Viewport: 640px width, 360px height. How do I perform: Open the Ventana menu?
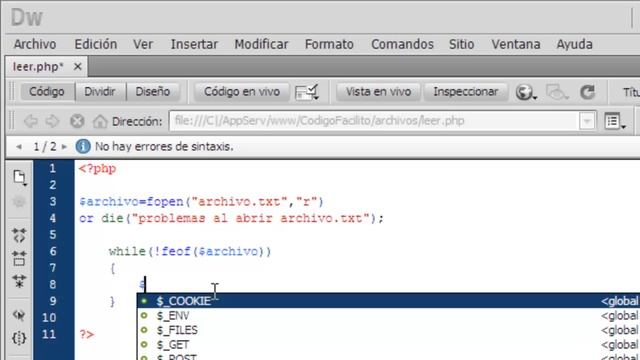coord(516,44)
